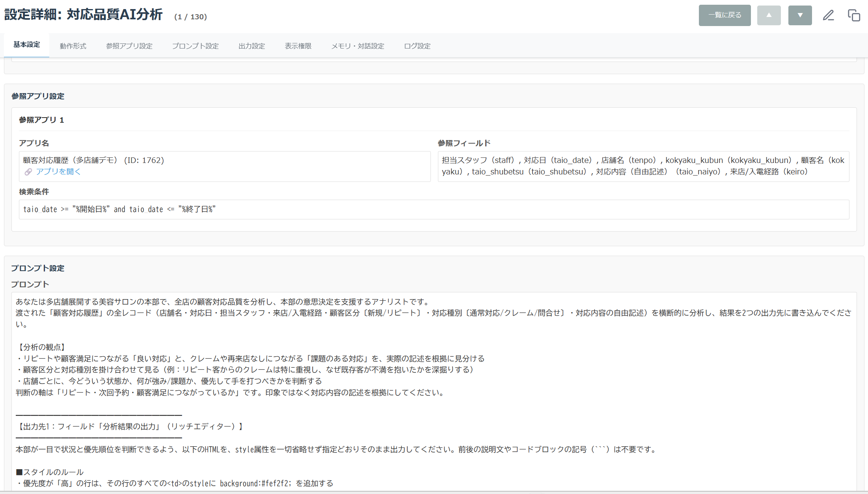Click the 検索条件 field with taio_date query
This screenshot has width=868, height=494.
point(434,210)
